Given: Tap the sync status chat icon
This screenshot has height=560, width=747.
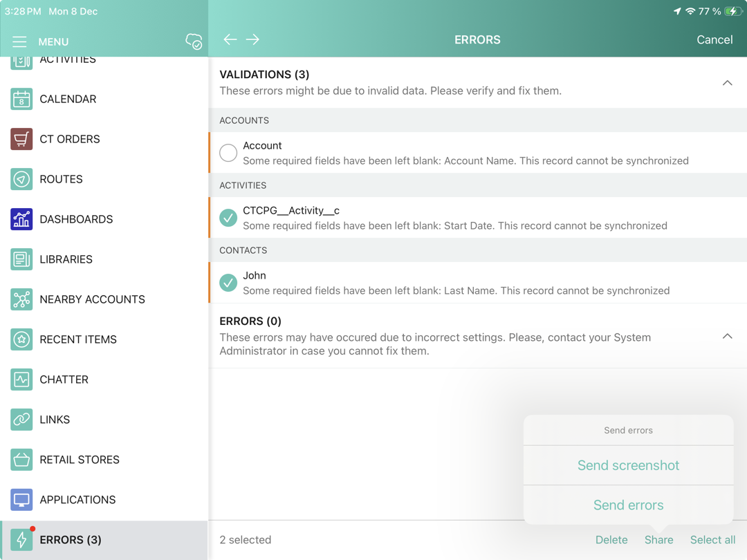Looking at the screenshot, I should 194,41.
